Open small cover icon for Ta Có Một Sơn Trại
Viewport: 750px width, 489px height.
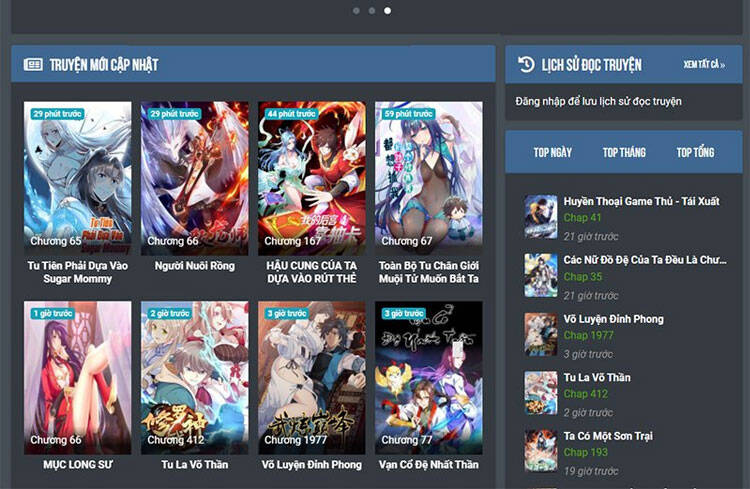[541, 451]
